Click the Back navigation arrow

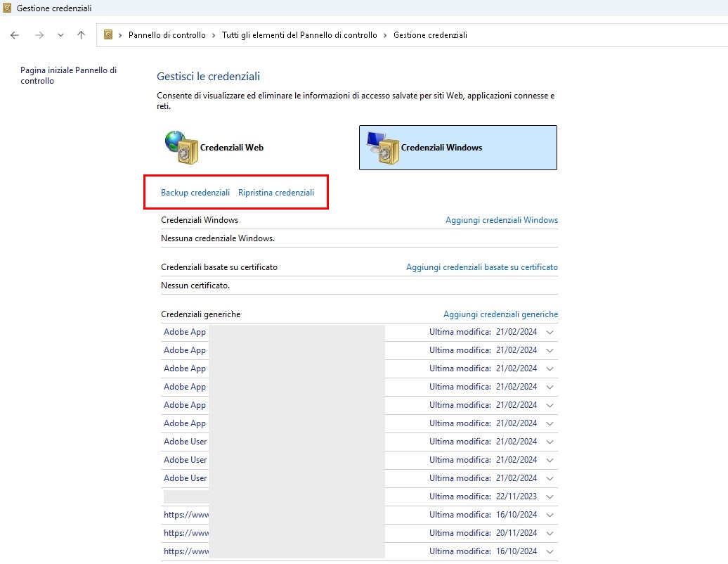tap(15, 35)
